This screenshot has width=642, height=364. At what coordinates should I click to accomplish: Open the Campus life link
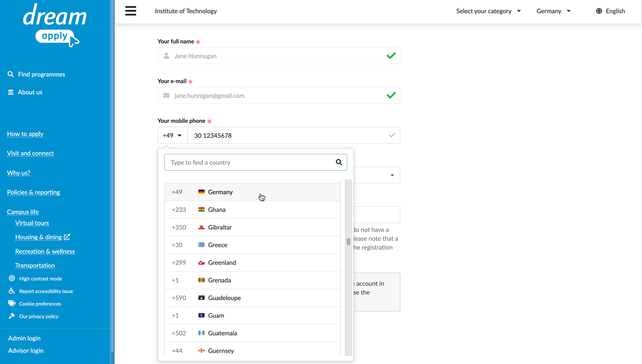point(23,212)
